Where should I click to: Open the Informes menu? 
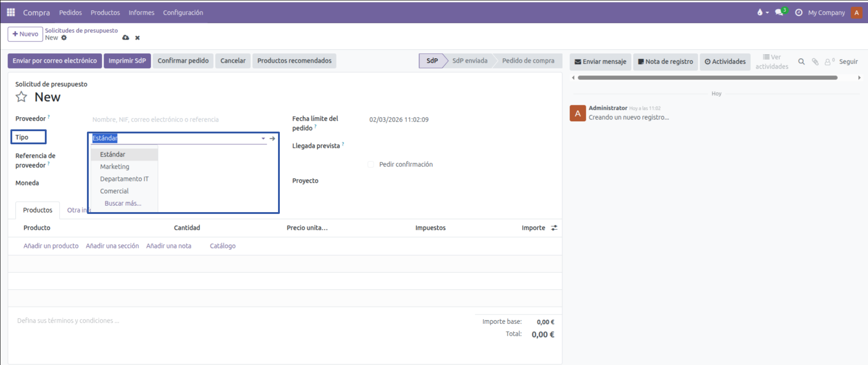click(x=141, y=13)
